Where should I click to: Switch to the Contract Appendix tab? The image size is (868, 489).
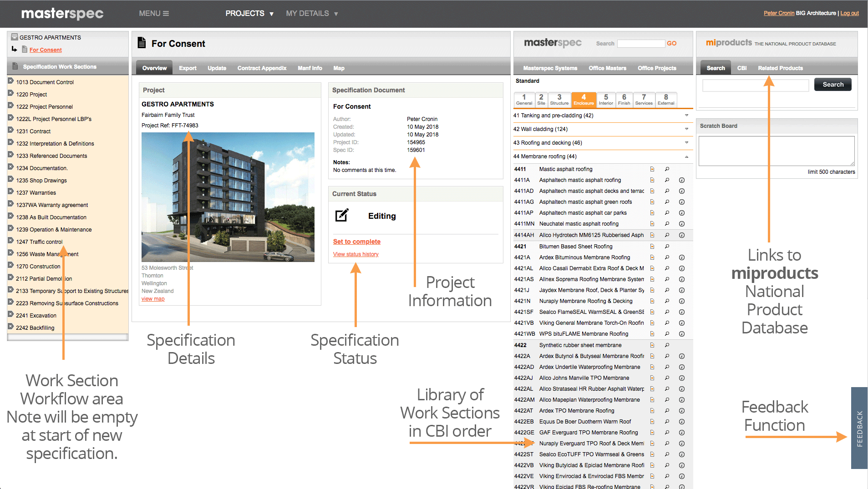(x=262, y=68)
